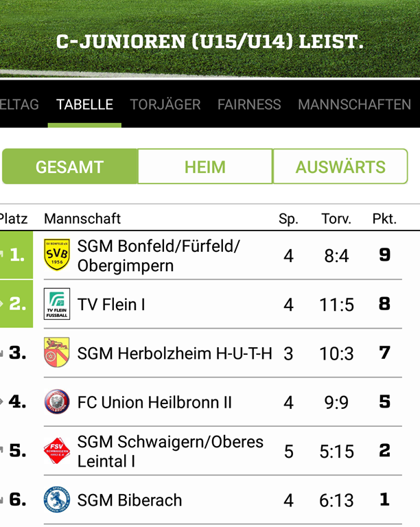This screenshot has height=527, width=420.
Task: Click the trend arrow beside rank 4
Action: 2,402
